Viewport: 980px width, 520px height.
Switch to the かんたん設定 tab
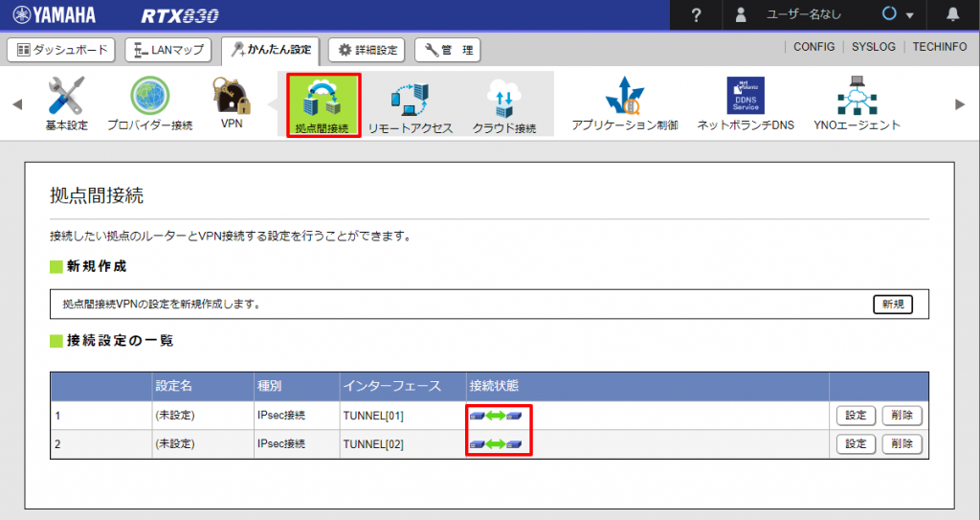271,50
